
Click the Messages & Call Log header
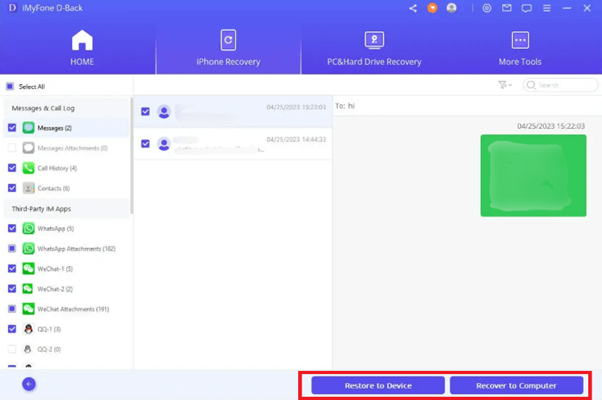pyautogui.click(x=66, y=108)
